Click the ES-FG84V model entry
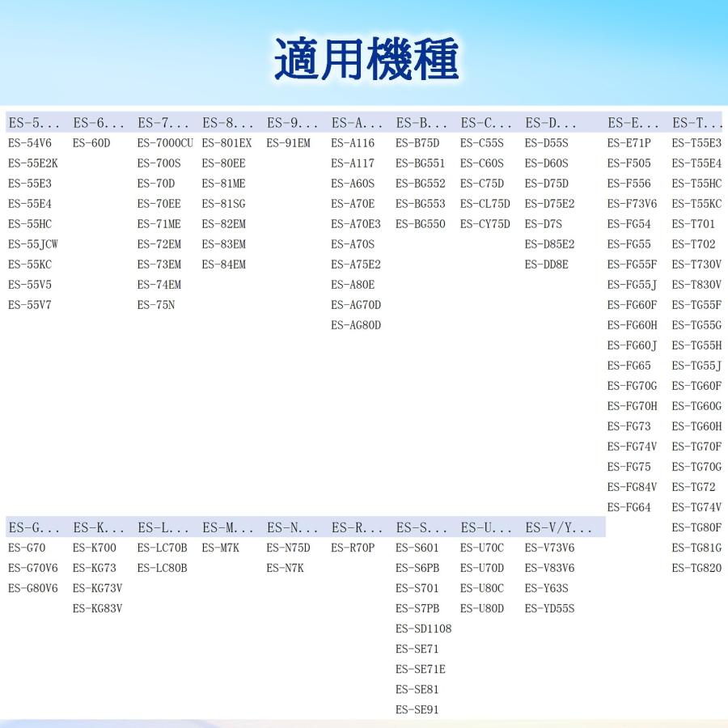 (x=632, y=487)
